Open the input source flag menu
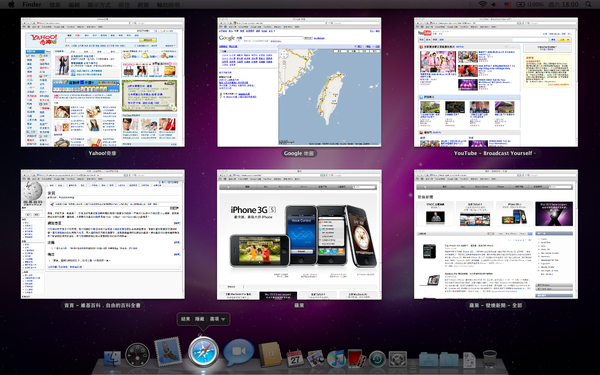The height and width of the screenshot is (375, 600). click(507, 4)
